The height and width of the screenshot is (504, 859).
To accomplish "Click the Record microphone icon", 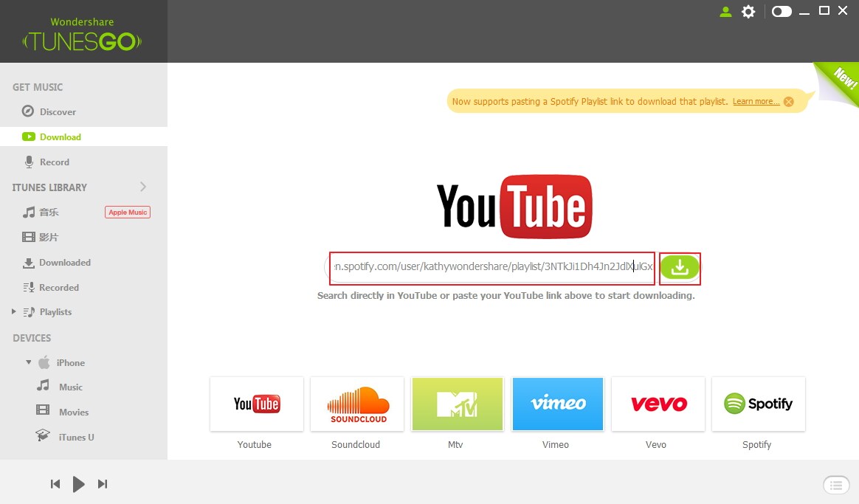I will 29,162.
